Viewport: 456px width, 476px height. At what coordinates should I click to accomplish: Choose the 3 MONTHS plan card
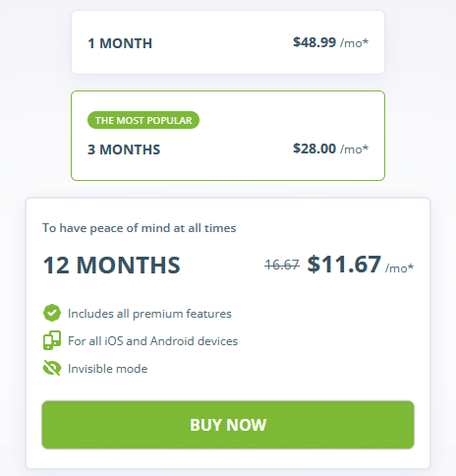tap(228, 136)
